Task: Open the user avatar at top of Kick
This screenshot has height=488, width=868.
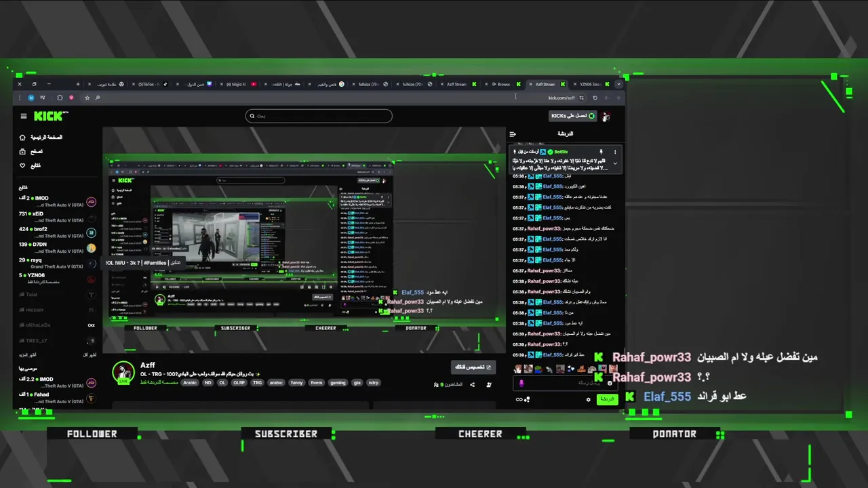Action: (x=606, y=117)
